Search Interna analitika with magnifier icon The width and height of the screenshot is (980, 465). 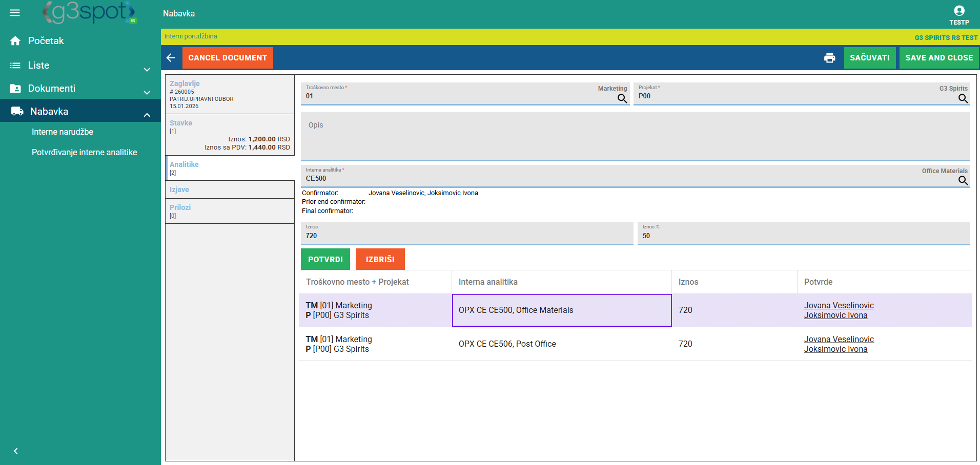963,180
